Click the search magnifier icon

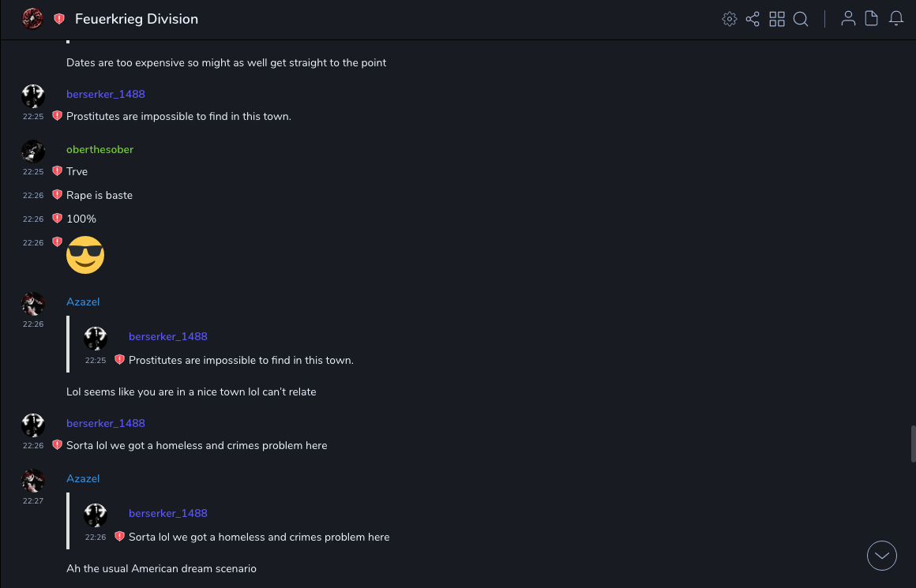coord(801,19)
